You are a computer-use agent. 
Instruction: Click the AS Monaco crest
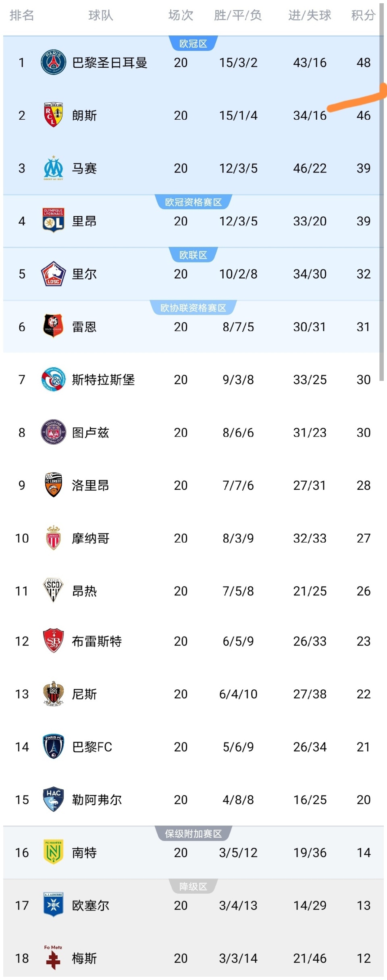click(53, 538)
